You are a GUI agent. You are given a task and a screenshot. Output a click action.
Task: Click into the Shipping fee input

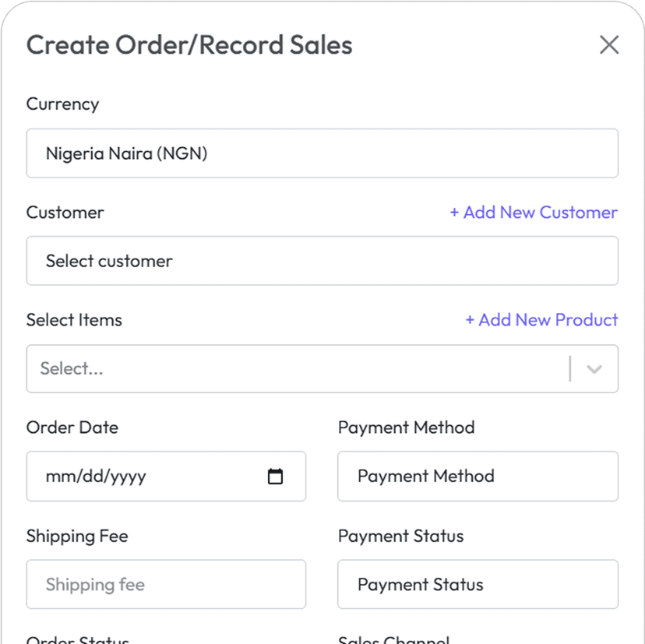(166, 585)
